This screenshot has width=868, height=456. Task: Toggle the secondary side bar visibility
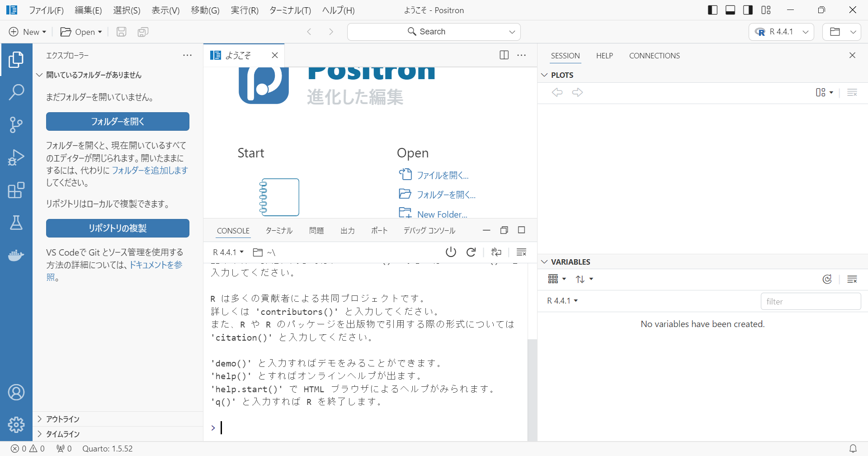pyautogui.click(x=748, y=10)
